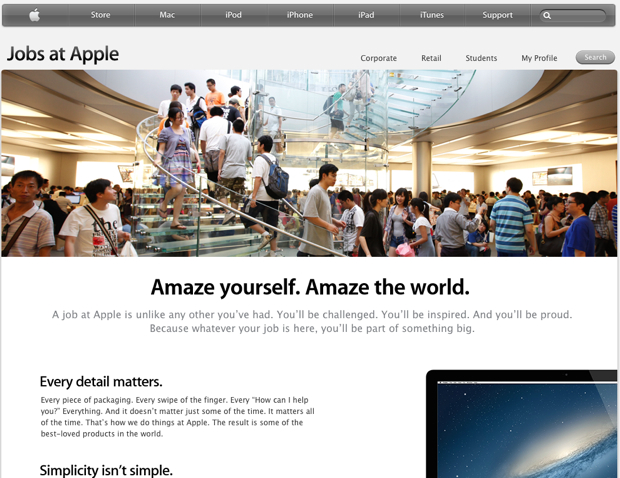Focus the top navigation search field
This screenshot has height=478, width=620.
573,15
